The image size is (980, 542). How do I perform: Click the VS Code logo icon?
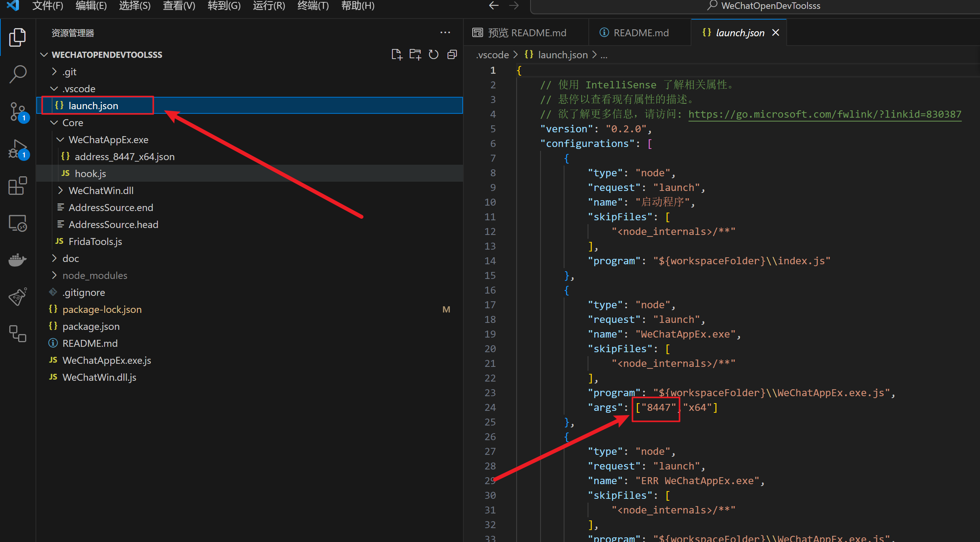pos(13,5)
